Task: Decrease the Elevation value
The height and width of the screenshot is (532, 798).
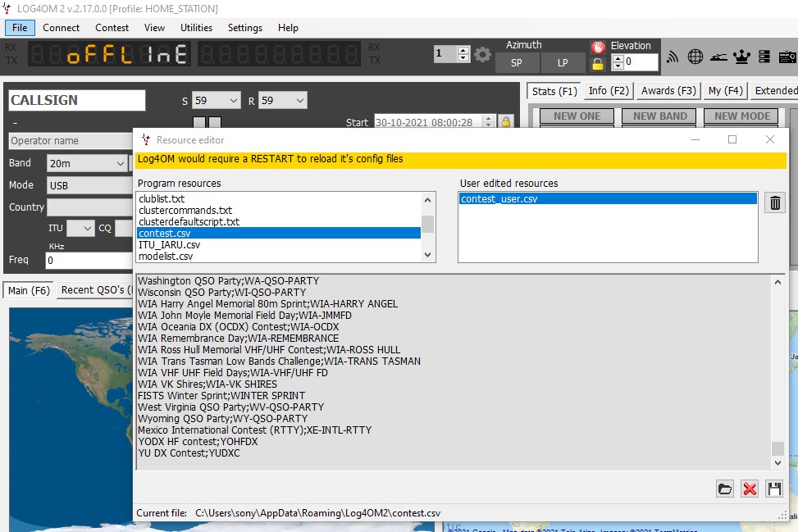Action: pyautogui.click(x=618, y=66)
